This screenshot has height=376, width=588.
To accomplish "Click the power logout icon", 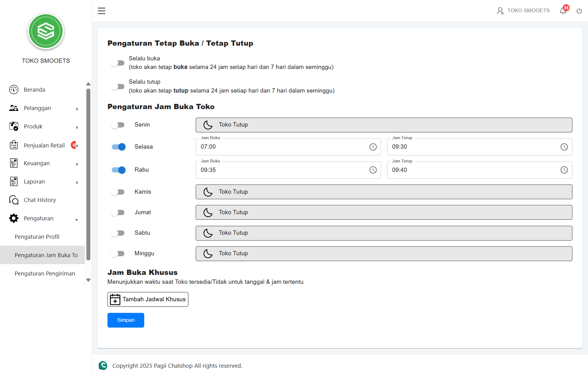I will click(x=579, y=11).
